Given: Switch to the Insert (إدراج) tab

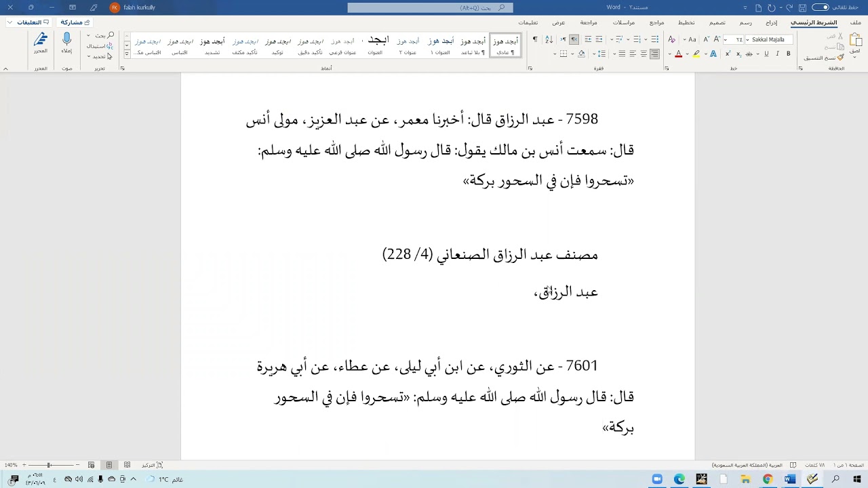Looking at the screenshot, I should 771,22.
